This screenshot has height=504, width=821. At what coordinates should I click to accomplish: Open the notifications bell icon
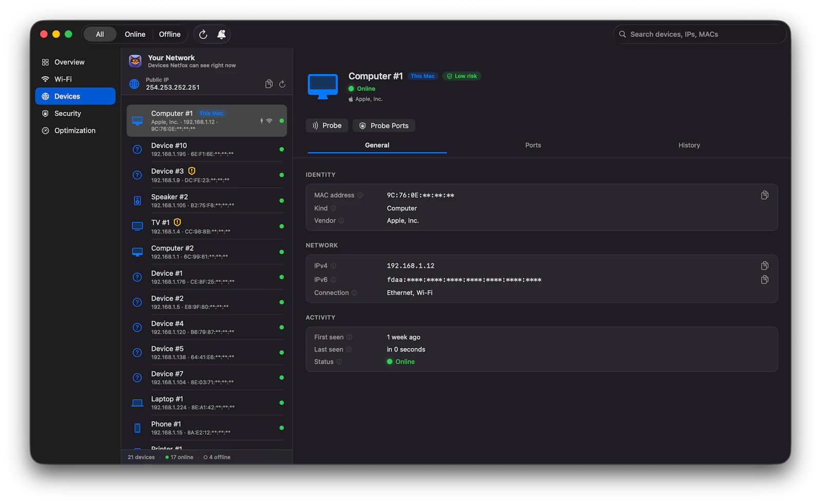[221, 34]
